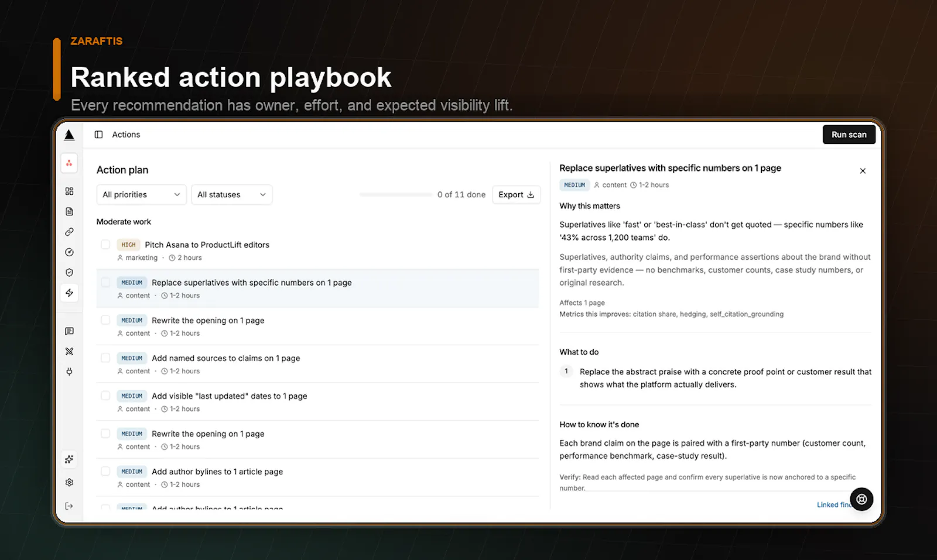
Task: Open the chain link icon in the sidebar
Action: click(69, 232)
